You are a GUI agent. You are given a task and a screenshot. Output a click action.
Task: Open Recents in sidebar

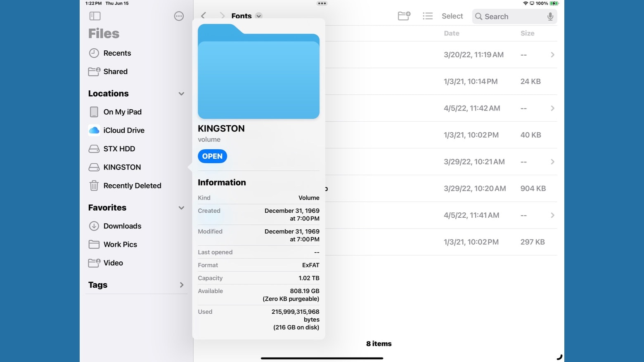tap(117, 53)
